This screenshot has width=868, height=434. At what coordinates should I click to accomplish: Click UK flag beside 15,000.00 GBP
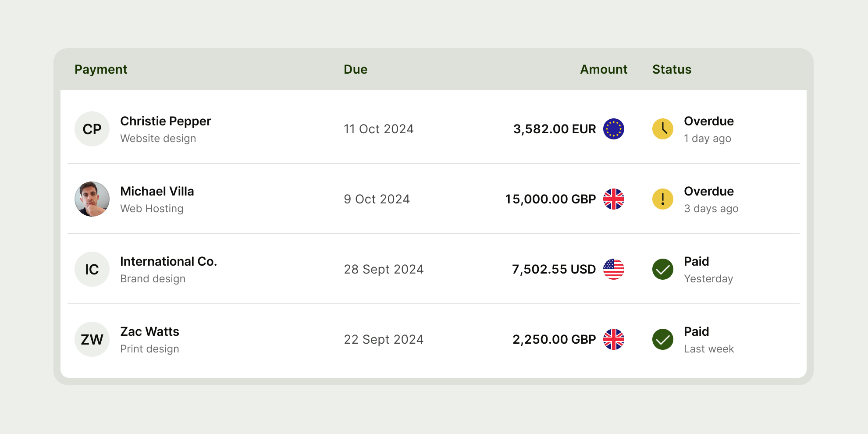pos(614,199)
